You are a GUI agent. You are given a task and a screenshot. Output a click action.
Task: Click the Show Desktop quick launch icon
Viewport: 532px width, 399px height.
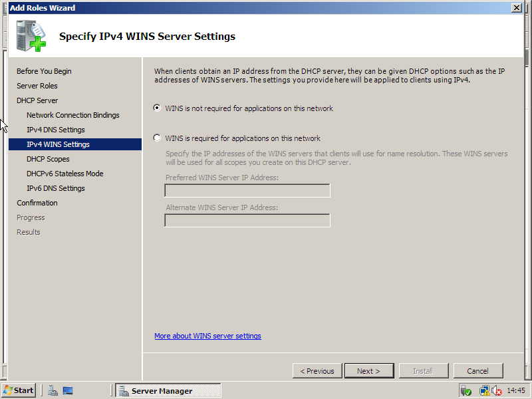(x=68, y=390)
